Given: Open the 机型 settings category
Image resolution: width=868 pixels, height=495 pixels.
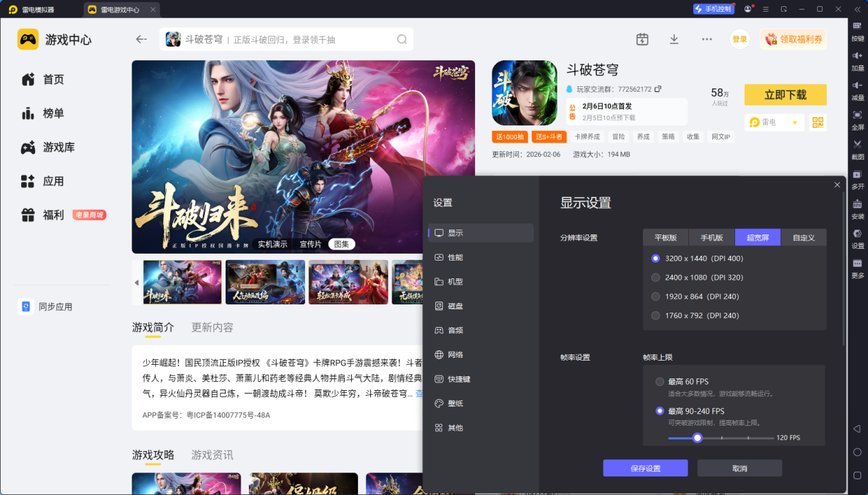Looking at the screenshot, I should click(x=481, y=282).
